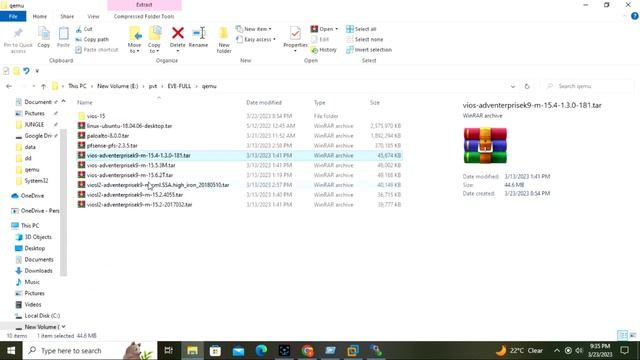Click This PC in the address path
Screen dimensions: 640x360
(77, 86)
